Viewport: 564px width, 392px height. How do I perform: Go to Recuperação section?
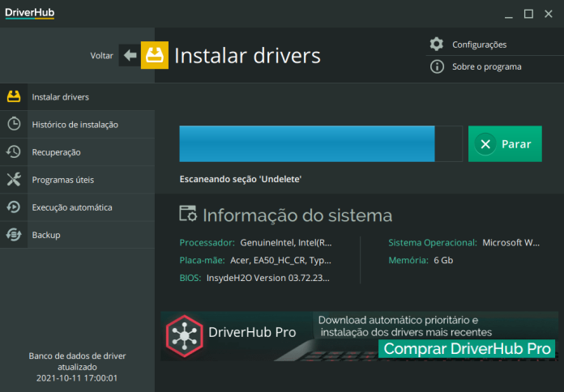coord(77,152)
